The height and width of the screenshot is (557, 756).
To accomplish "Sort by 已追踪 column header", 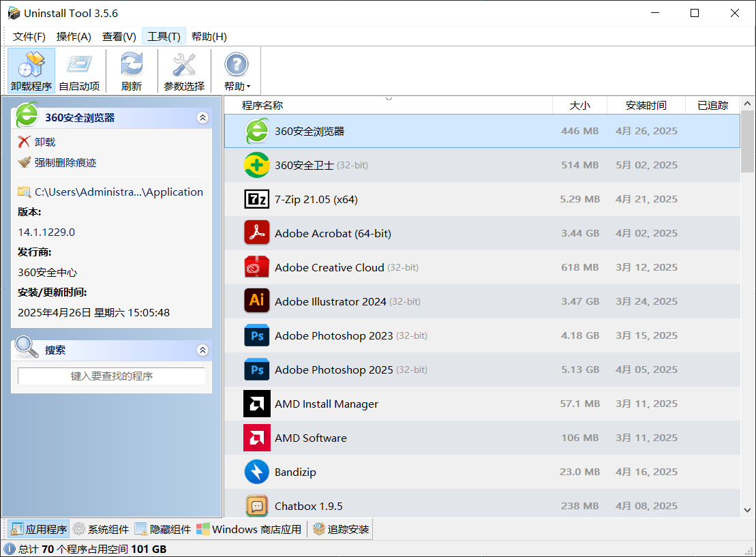I will (712, 105).
